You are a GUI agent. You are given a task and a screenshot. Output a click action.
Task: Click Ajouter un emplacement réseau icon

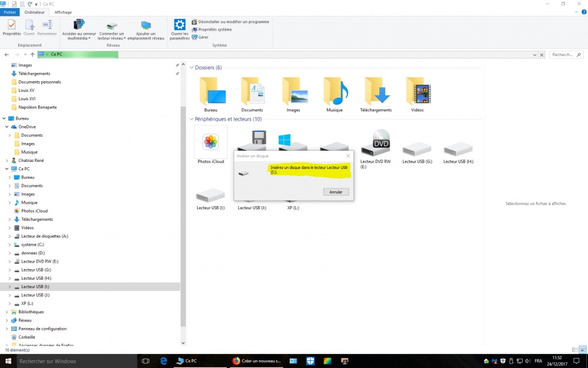coord(146,26)
